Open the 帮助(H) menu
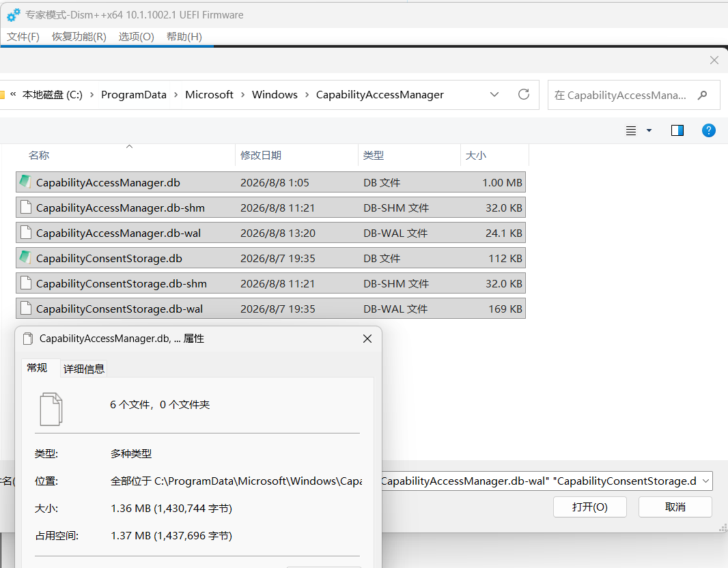Viewport: 728px width, 568px height. click(184, 37)
